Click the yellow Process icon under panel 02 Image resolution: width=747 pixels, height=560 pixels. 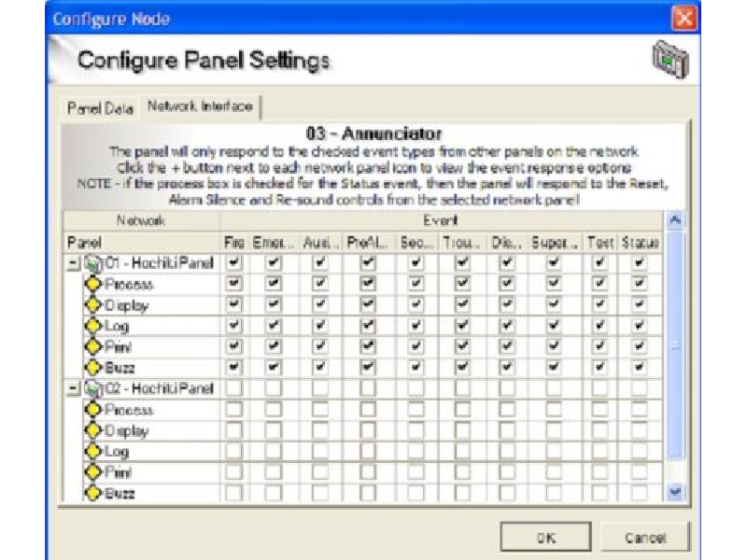pos(93,410)
